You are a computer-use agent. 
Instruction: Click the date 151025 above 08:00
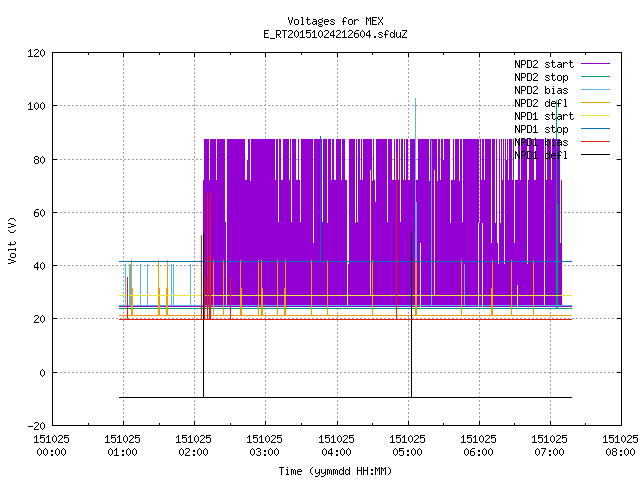click(620, 439)
